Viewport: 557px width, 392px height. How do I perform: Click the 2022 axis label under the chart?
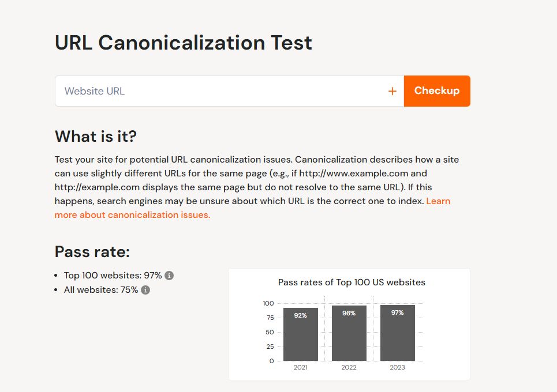coord(349,366)
